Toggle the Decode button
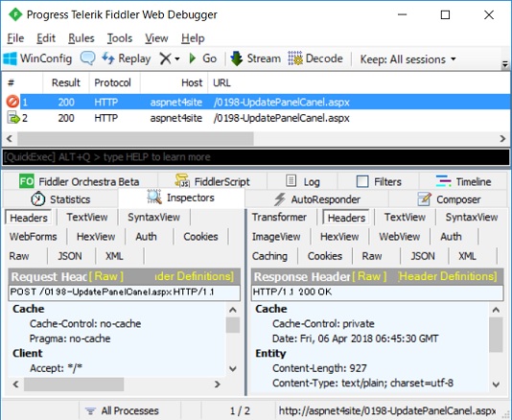Screen dimensions: 512x420 [x=315, y=58]
